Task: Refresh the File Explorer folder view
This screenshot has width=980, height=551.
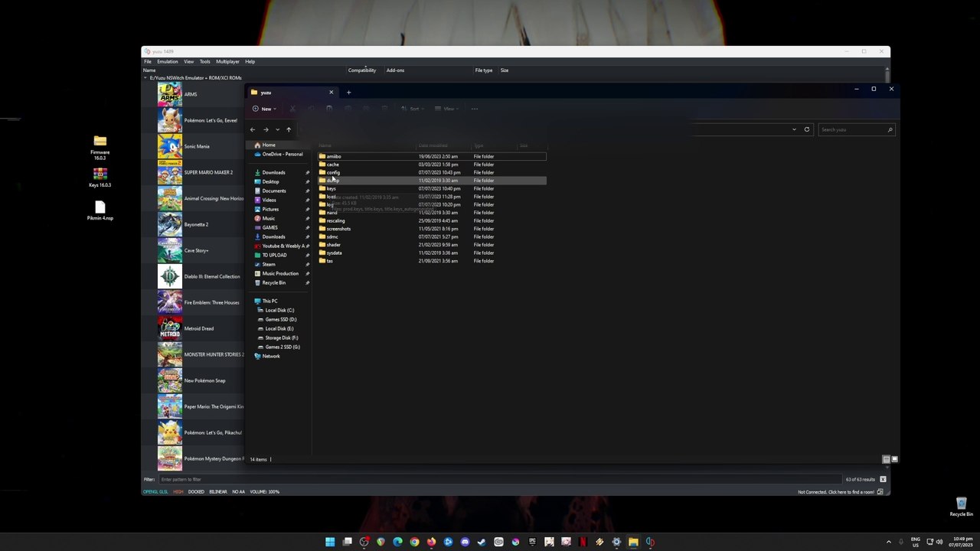Action: tap(807, 129)
